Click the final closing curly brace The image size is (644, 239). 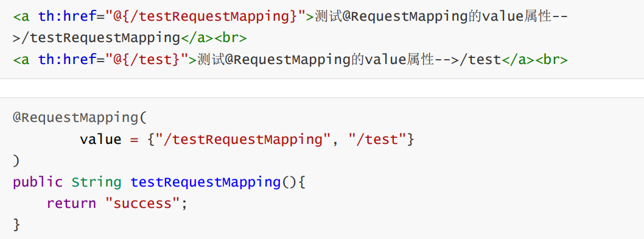pyautogui.click(x=16, y=224)
